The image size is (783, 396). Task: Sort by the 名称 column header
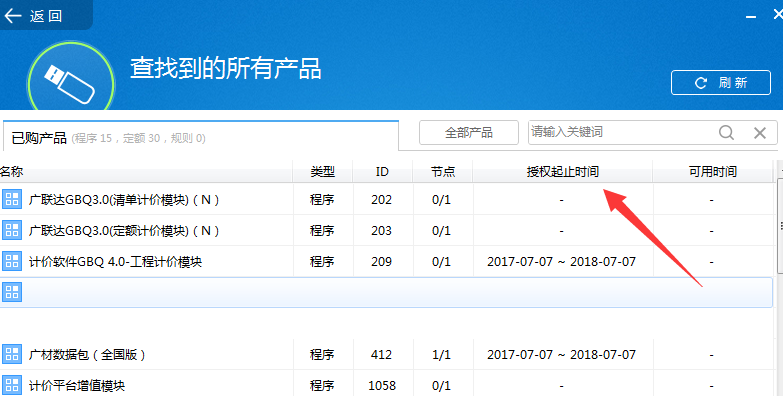146,171
